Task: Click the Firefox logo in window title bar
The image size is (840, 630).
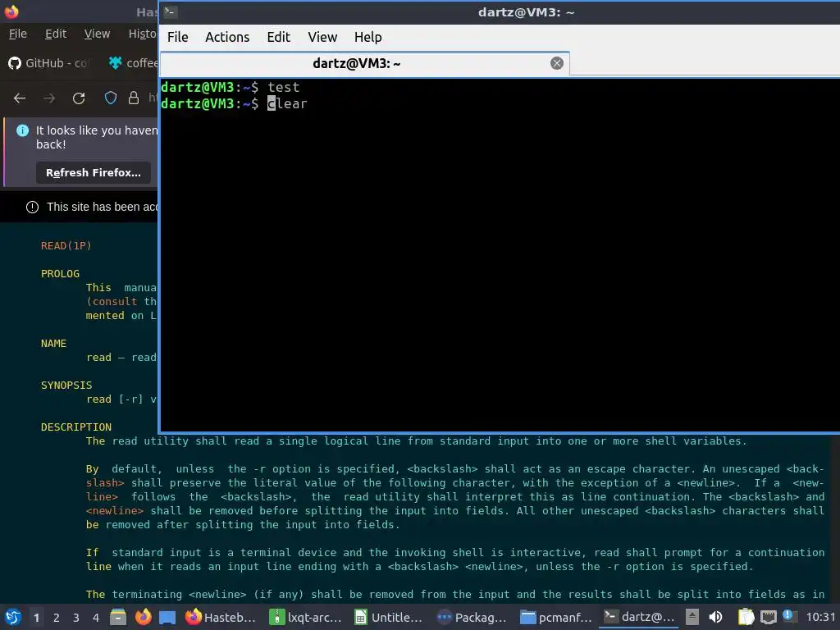Action: [x=11, y=11]
